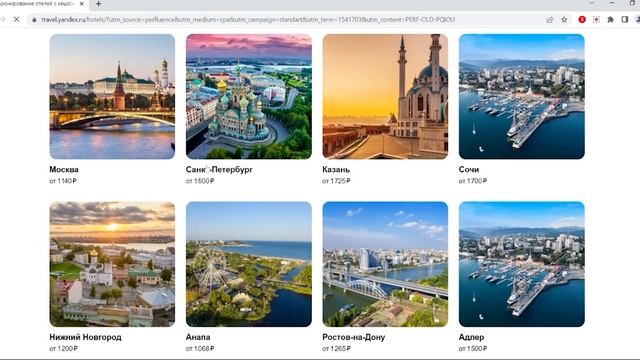Stop loading the page with the X button
The width and height of the screenshot is (640, 360).
[x=16, y=19]
